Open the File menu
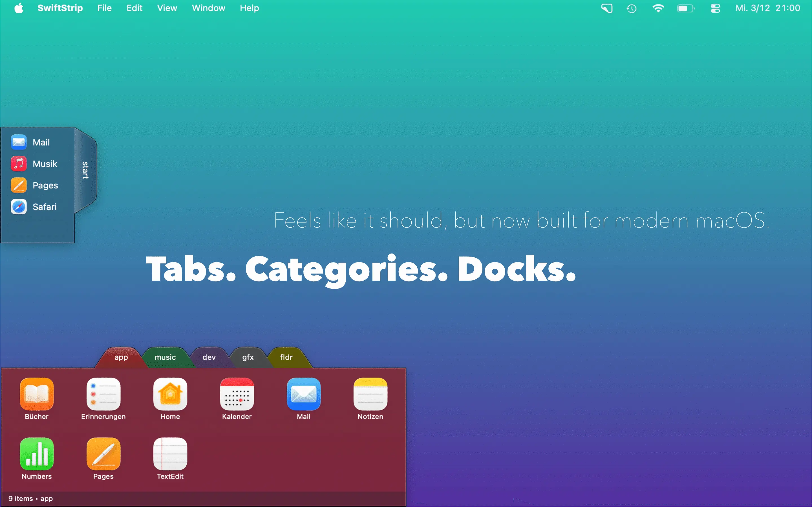Image resolution: width=812 pixels, height=507 pixels. [104, 8]
